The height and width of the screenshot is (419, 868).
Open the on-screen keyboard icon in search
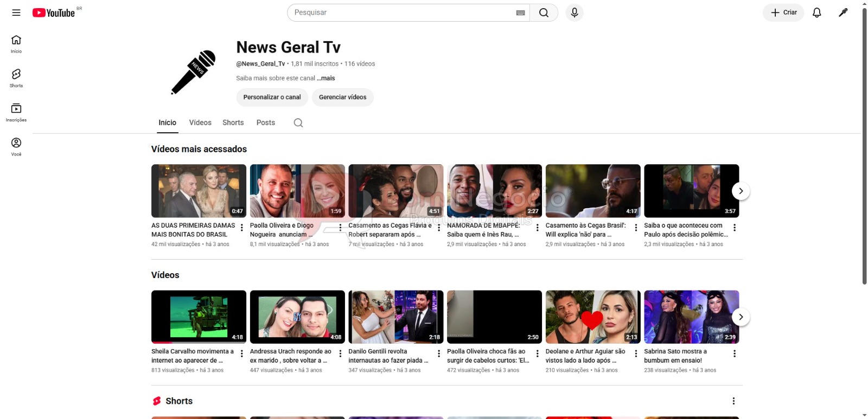(520, 12)
